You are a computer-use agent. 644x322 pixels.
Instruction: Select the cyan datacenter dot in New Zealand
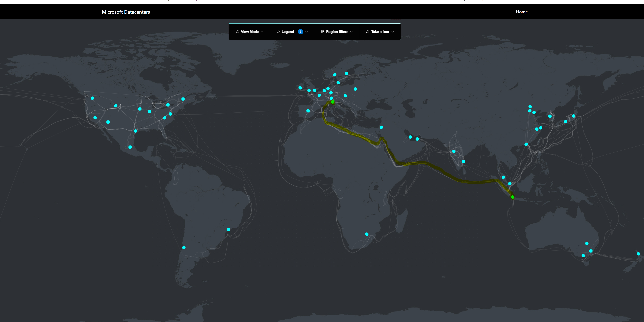[x=638, y=254]
